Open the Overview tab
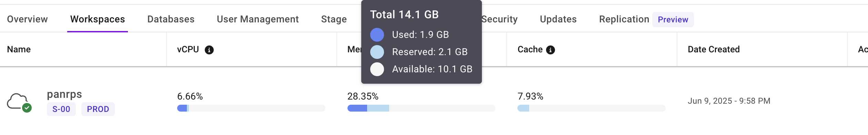Viewport: 868px width, 135px height. point(27,19)
